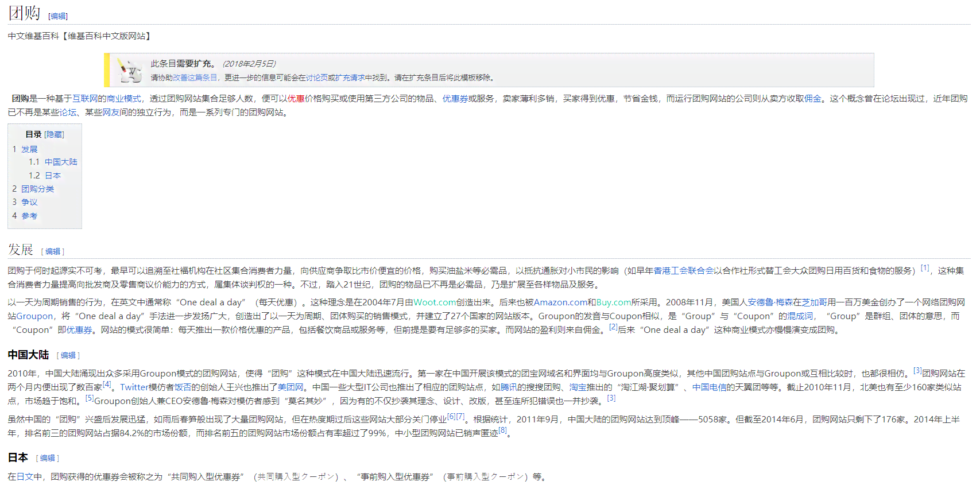Open the 饭否 link
Screen dimensions: 980x493
click(x=183, y=387)
